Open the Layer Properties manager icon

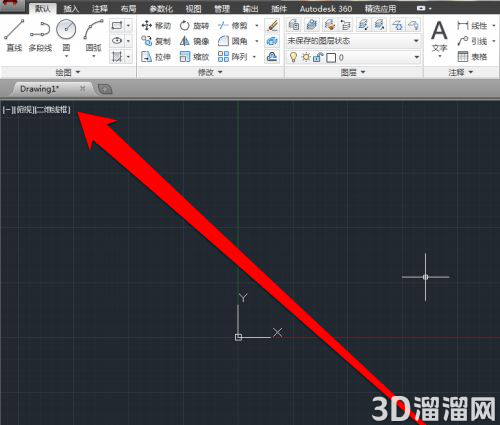point(294,25)
